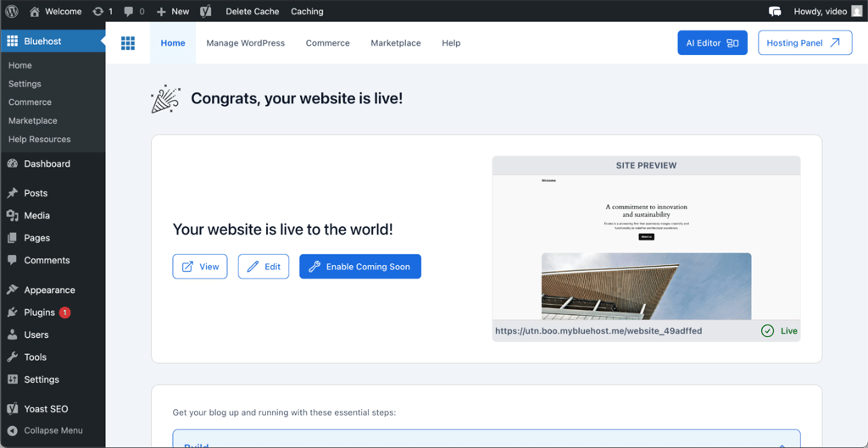Click the red Plugins update badge
Viewport: 868px width, 448px height.
coord(64,312)
